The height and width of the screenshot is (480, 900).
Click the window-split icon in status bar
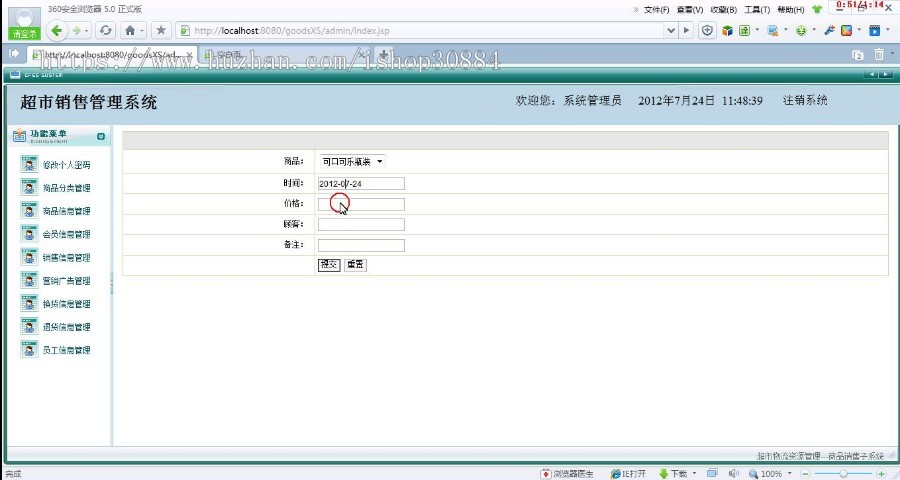pos(712,473)
